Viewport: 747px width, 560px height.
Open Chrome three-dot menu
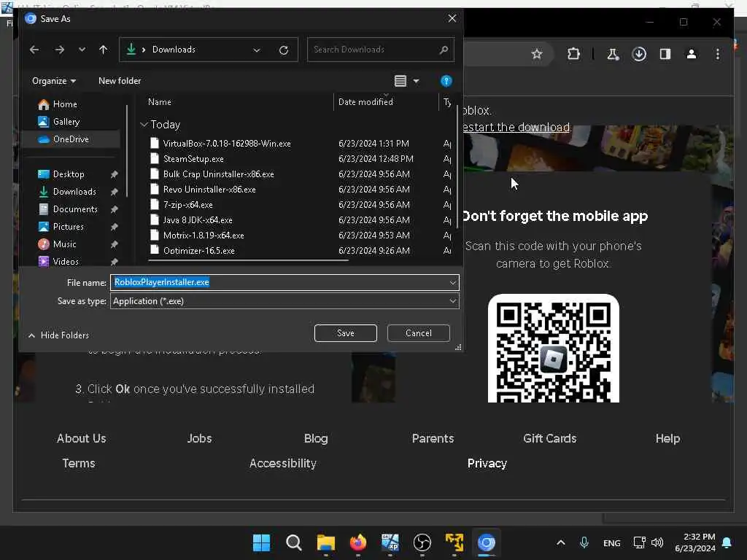click(x=718, y=54)
